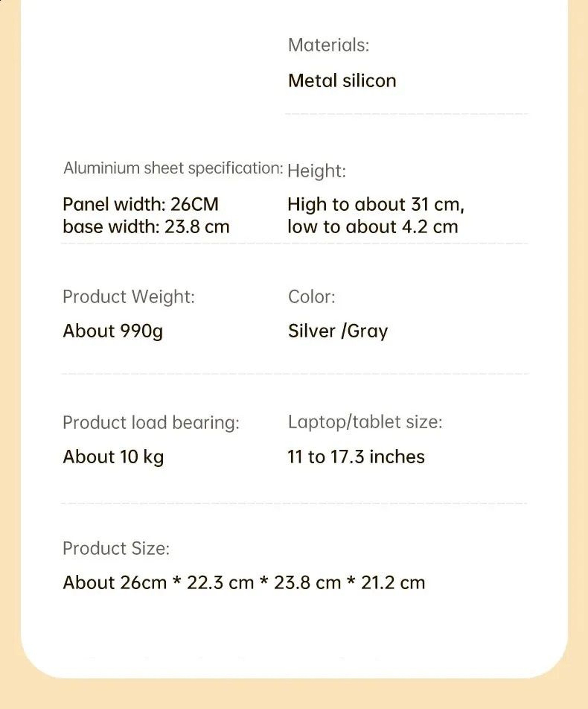Select Panel width 26CM text
The image size is (588, 709).
(x=141, y=204)
